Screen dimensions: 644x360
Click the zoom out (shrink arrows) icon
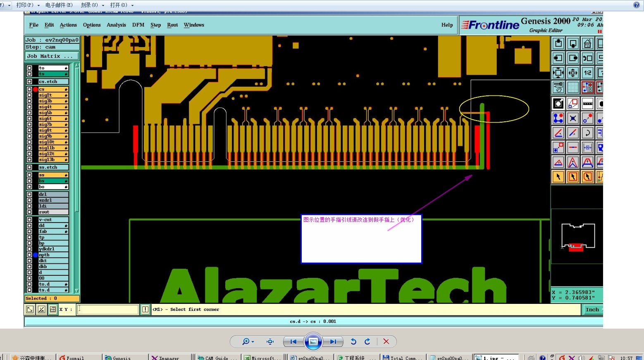pos(573,73)
